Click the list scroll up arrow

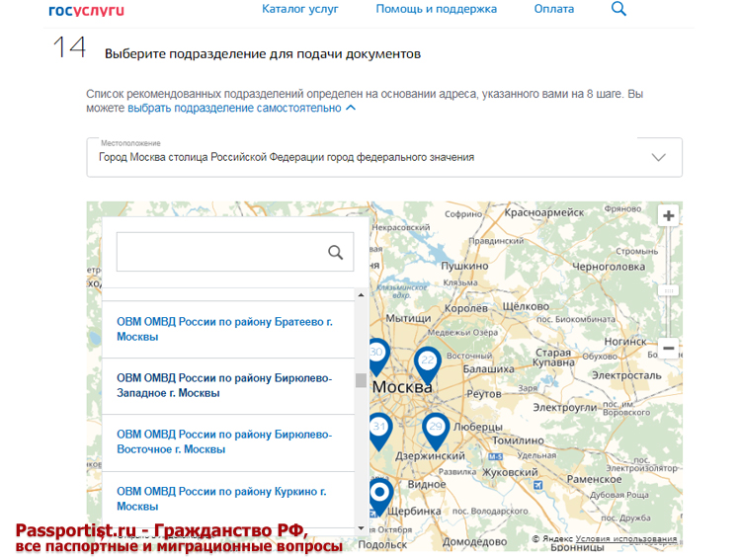click(x=361, y=295)
